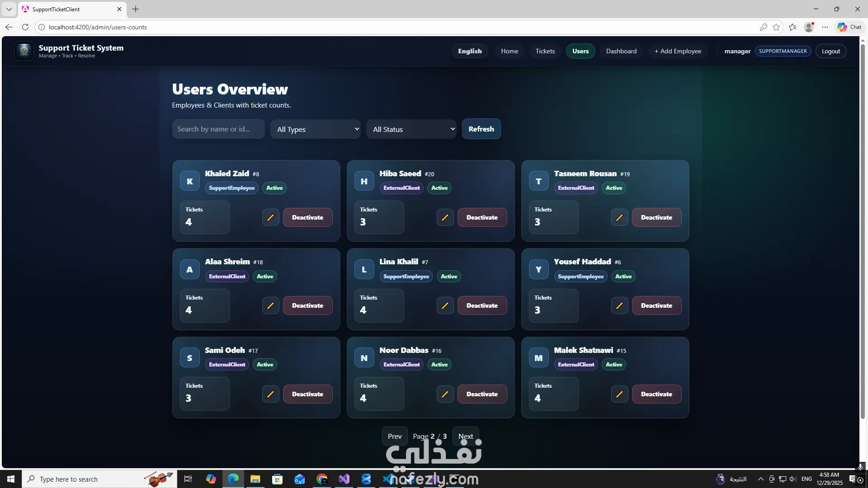This screenshot has height=488, width=868.
Task: Open the browser tab search chevron
Action: pyautogui.click(x=9, y=9)
